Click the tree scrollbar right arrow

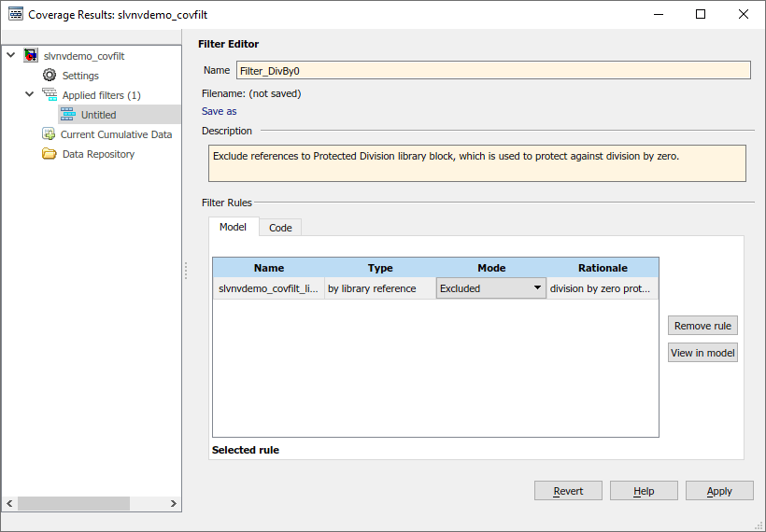pyautogui.click(x=174, y=503)
